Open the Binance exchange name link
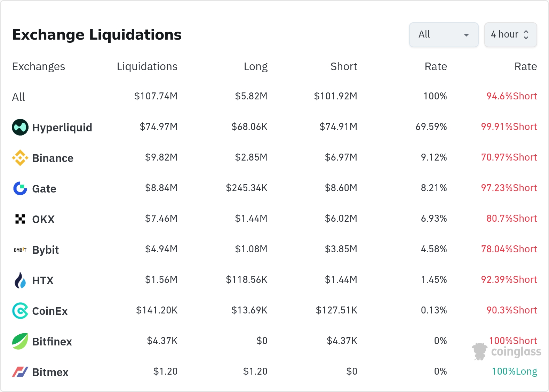549x392 pixels. pos(53,158)
